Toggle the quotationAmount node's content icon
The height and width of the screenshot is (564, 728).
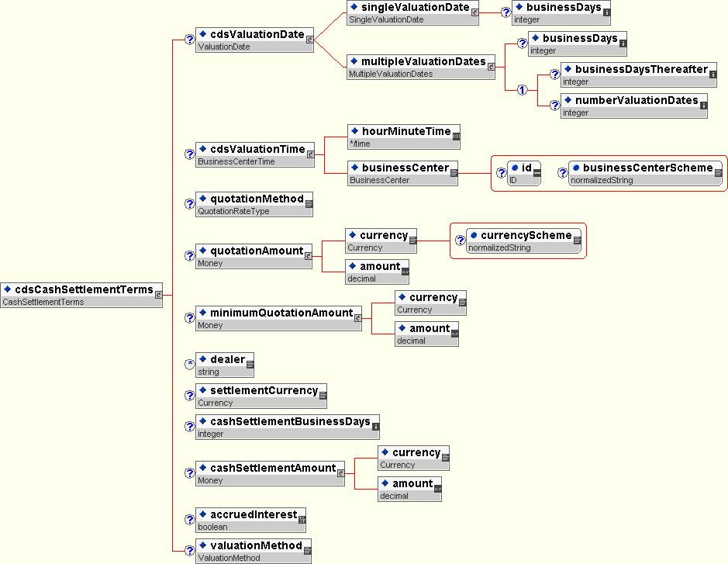pyautogui.click(x=309, y=256)
